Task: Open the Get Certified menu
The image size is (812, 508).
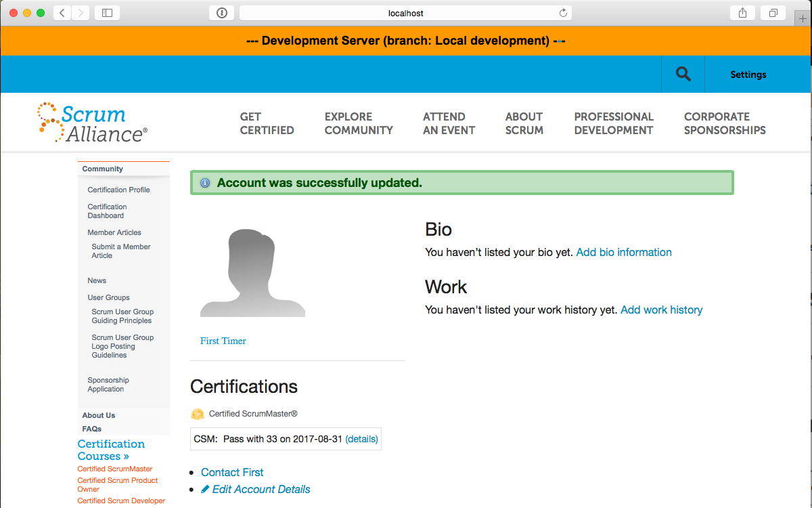Action: [x=267, y=123]
